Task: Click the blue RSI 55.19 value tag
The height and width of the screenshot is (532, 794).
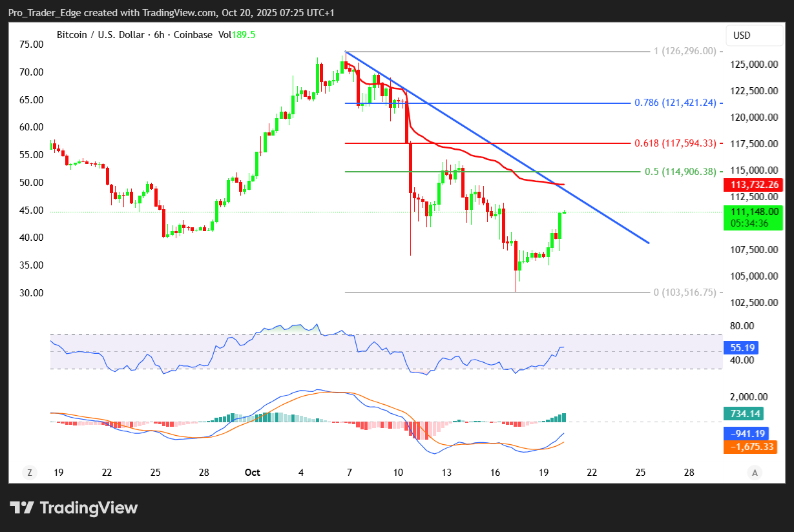Action: [742, 347]
